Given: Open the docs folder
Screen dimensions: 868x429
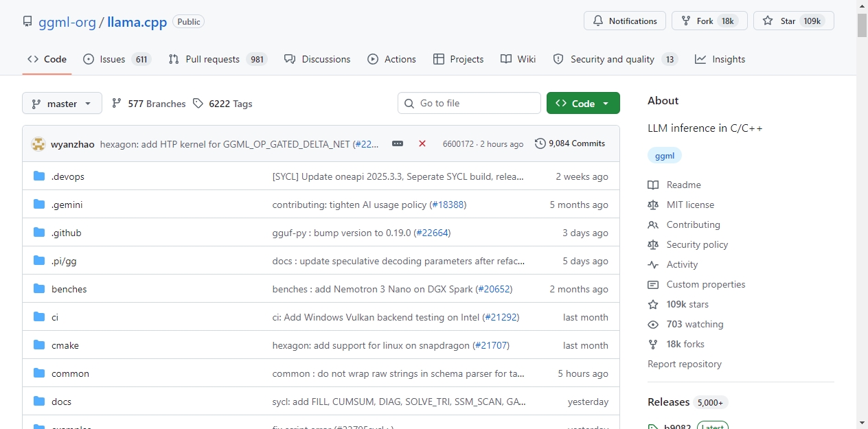Looking at the screenshot, I should click(x=61, y=402).
